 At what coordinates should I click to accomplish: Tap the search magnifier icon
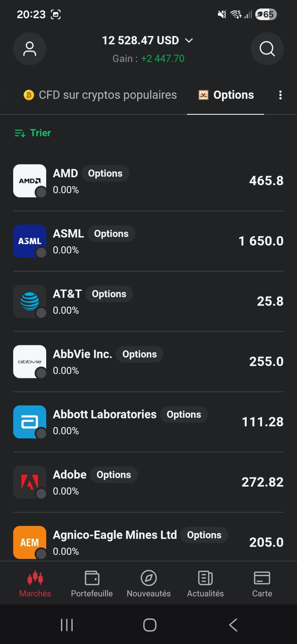(x=267, y=49)
